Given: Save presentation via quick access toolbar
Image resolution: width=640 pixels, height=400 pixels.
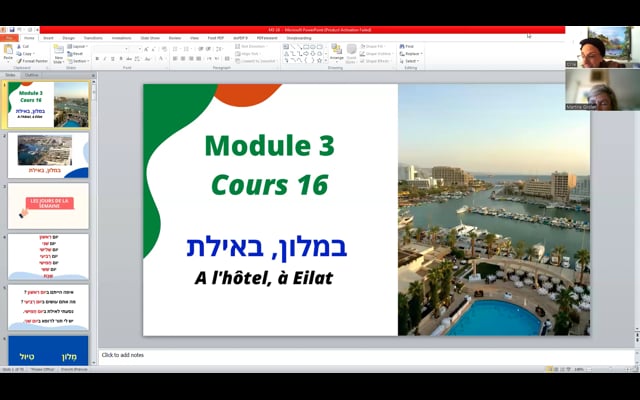Looking at the screenshot, I should pos(12,30).
